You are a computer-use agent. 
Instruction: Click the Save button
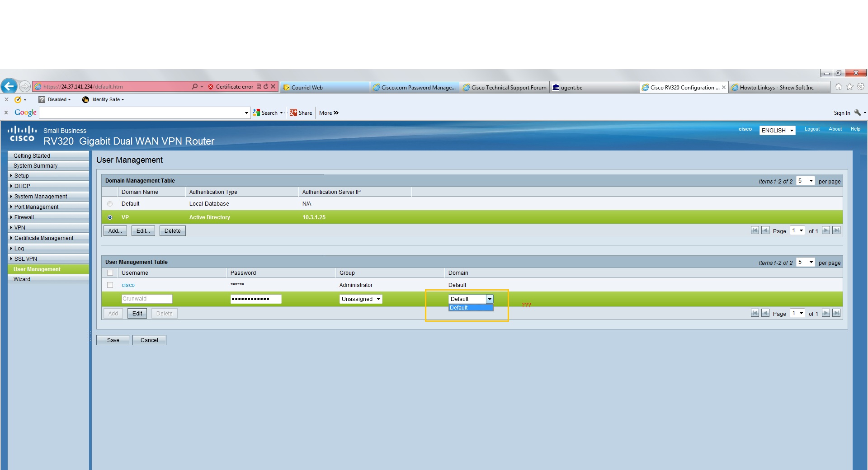coord(113,340)
